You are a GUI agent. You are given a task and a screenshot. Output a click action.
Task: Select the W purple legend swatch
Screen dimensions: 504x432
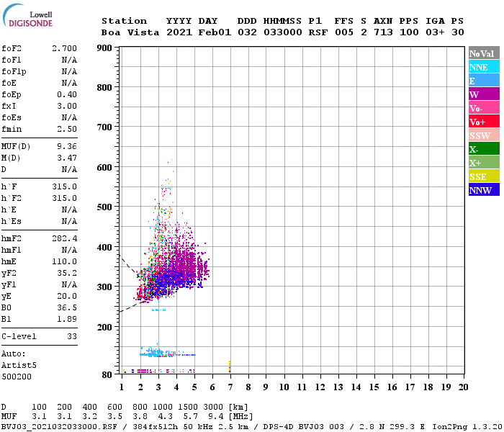coord(484,94)
